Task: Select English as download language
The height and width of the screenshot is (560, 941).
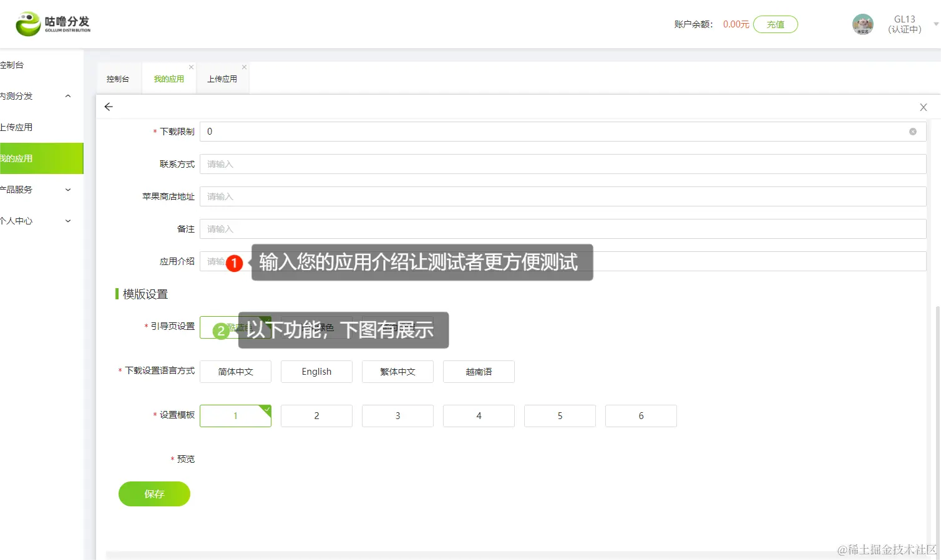Action: [x=316, y=372]
